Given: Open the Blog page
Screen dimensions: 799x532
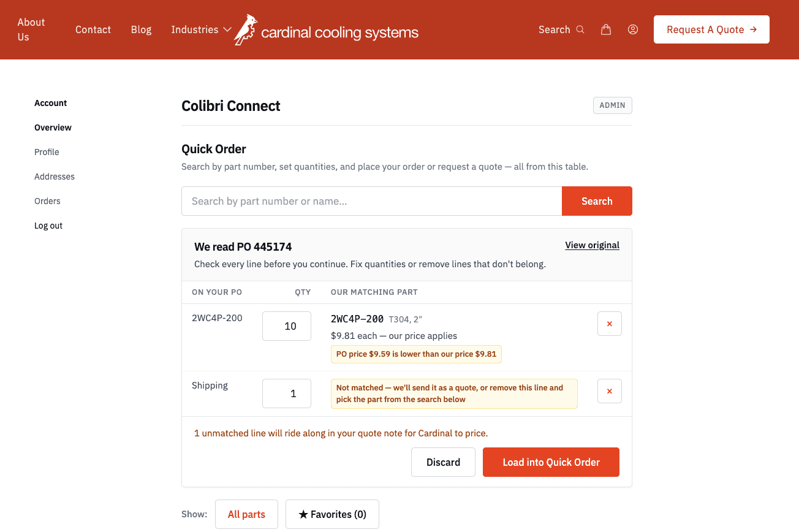Looking at the screenshot, I should coord(141,29).
